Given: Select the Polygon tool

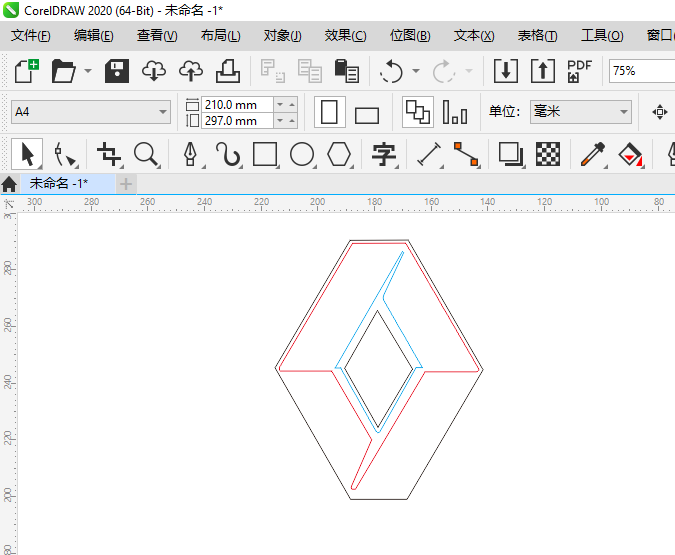Looking at the screenshot, I should pos(340,154).
